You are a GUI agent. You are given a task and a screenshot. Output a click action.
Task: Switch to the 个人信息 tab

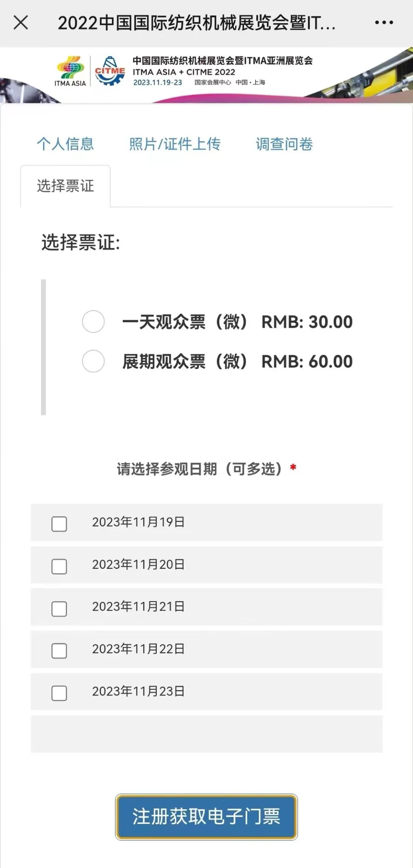coord(65,144)
